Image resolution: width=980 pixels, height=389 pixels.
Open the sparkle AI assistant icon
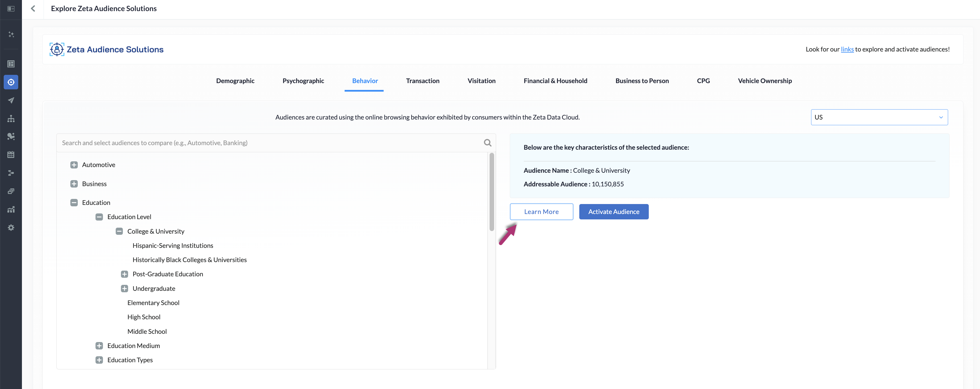click(11, 34)
